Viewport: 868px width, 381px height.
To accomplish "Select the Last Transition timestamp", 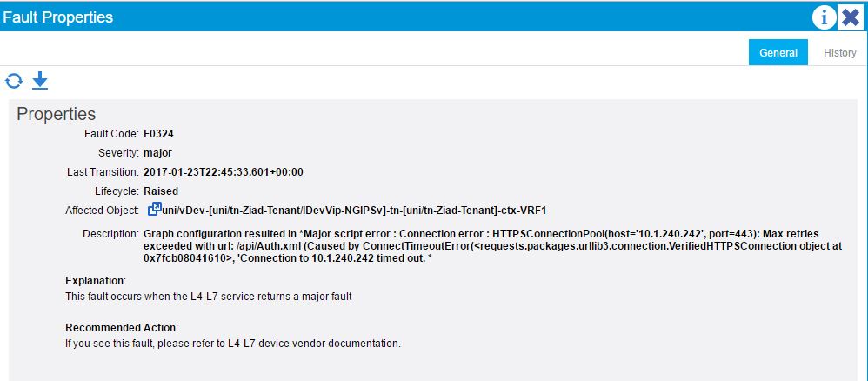I will click(224, 171).
